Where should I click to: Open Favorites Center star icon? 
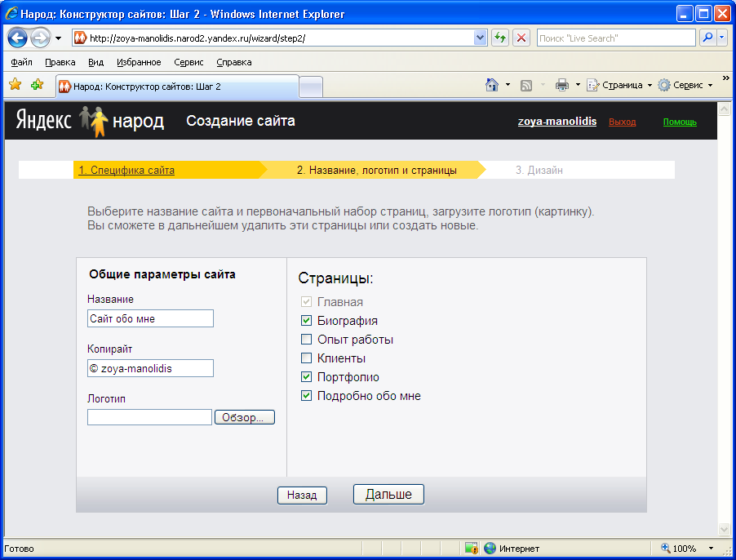coord(15,85)
